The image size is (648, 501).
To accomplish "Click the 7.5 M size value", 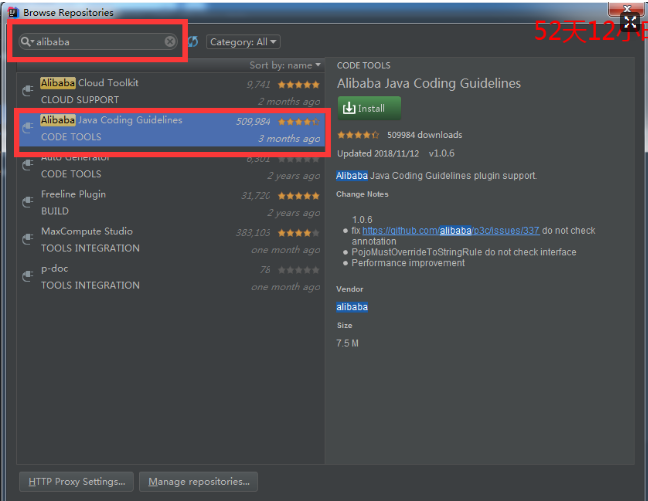I will coord(347,343).
